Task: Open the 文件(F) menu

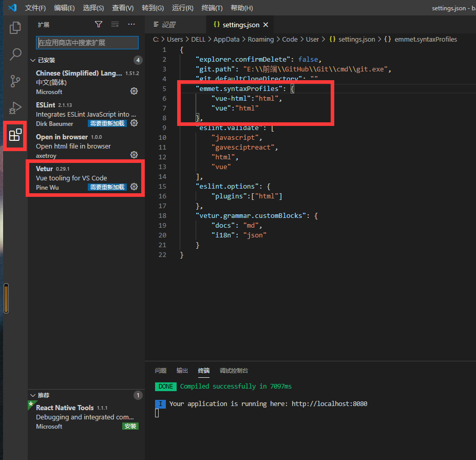Action: point(35,8)
